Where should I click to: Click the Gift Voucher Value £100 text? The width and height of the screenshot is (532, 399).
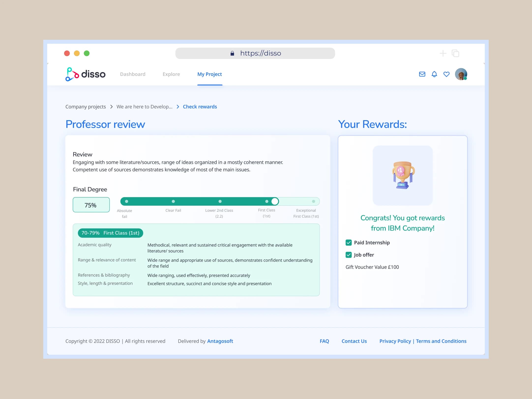(x=372, y=267)
